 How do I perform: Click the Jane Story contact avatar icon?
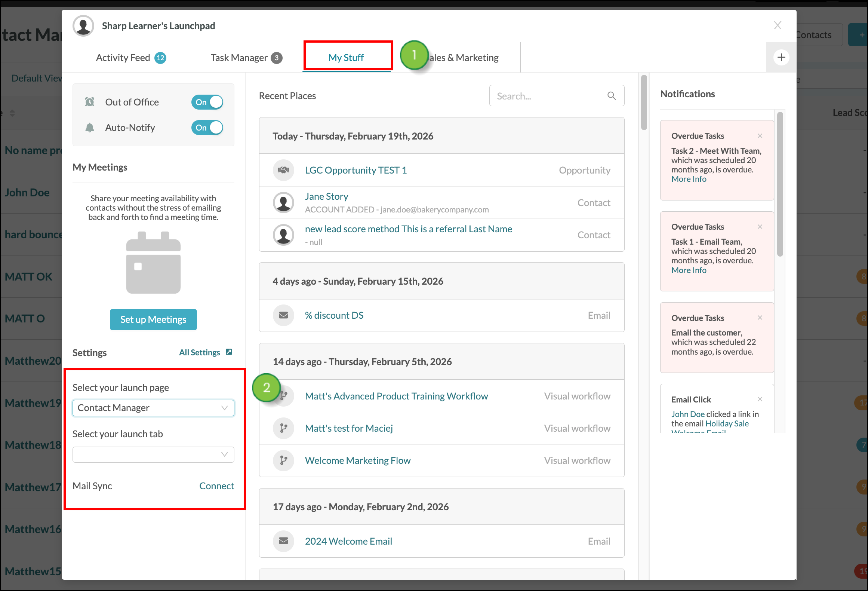[x=283, y=203]
